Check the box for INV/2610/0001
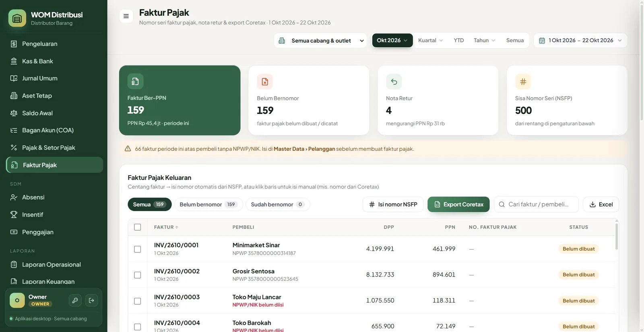 coord(138,249)
